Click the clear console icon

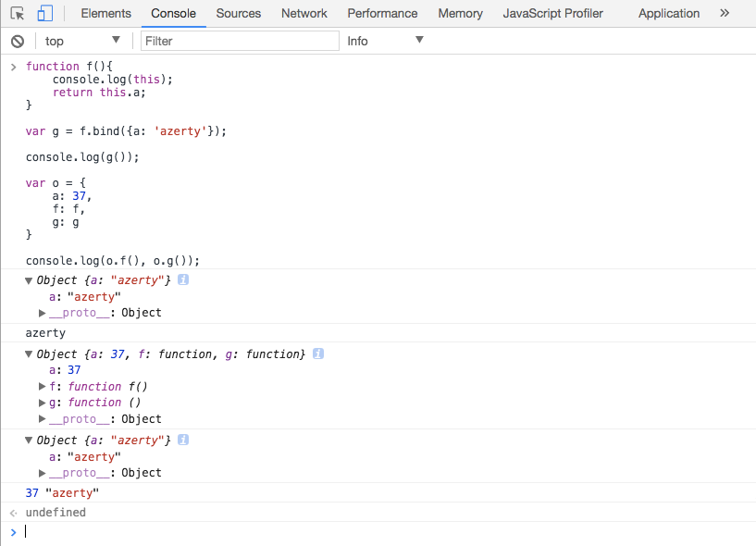tap(18, 41)
